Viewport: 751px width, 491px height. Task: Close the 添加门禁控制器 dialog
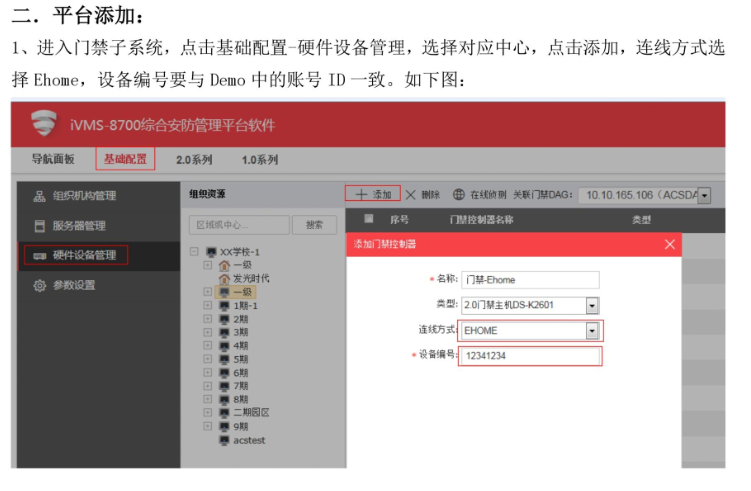670,244
